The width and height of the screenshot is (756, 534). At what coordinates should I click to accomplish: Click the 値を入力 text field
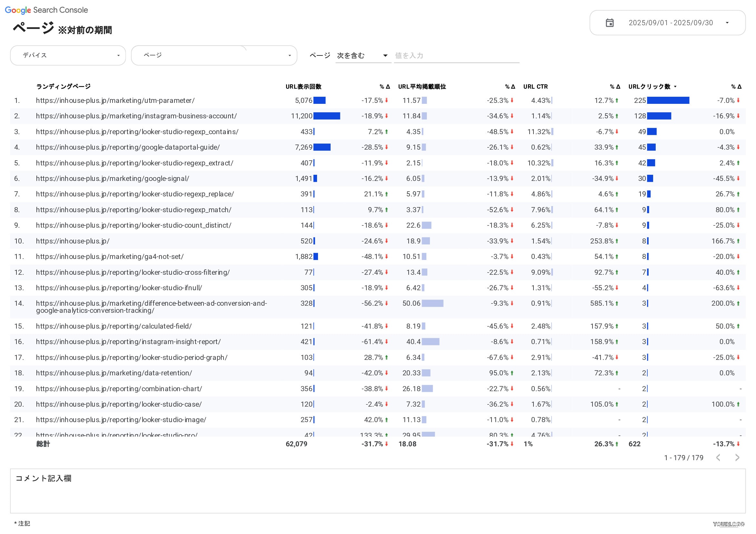click(456, 56)
